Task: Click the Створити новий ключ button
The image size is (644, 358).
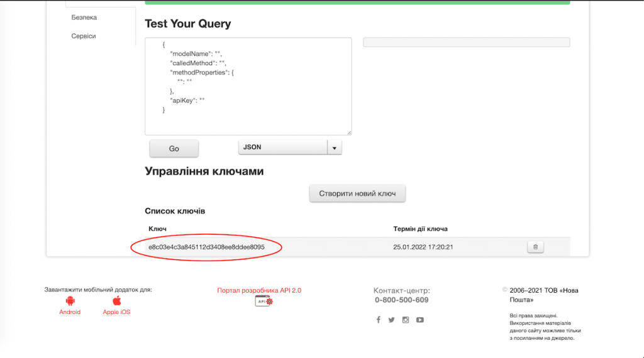Action: click(x=357, y=193)
